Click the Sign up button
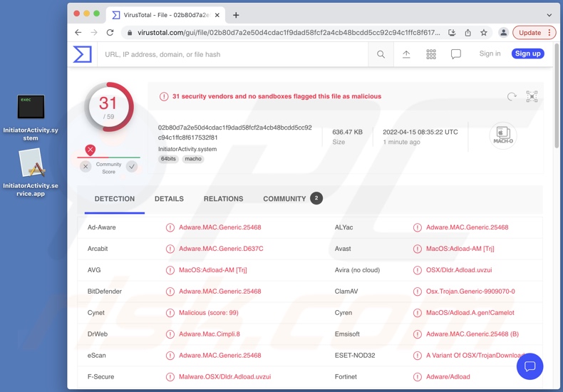 coord(528,53)
